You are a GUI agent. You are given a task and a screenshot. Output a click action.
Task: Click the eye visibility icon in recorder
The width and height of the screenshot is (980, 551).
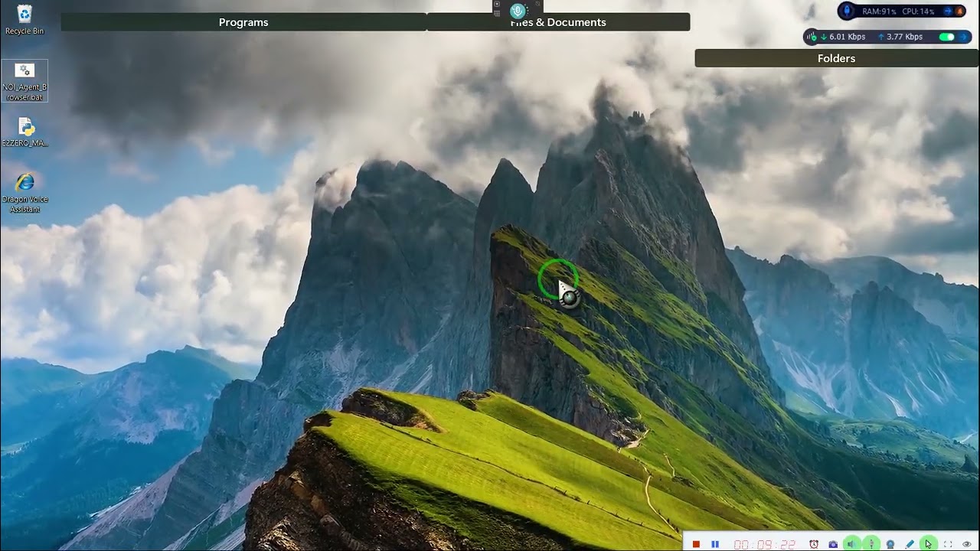967,544
